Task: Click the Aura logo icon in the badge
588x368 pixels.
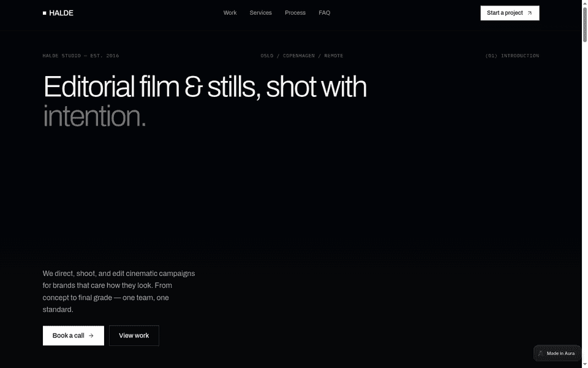Action: (x=540, y=353)
